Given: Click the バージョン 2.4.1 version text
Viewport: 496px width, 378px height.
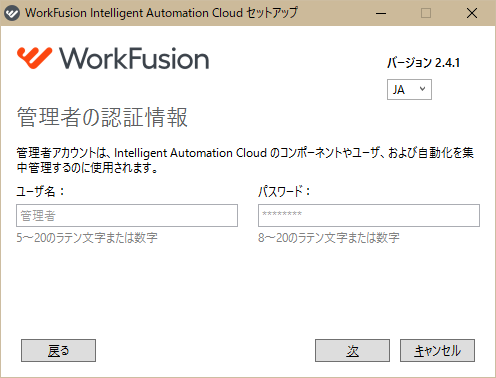Looking at the screenshot, I should tap(423, 63).
